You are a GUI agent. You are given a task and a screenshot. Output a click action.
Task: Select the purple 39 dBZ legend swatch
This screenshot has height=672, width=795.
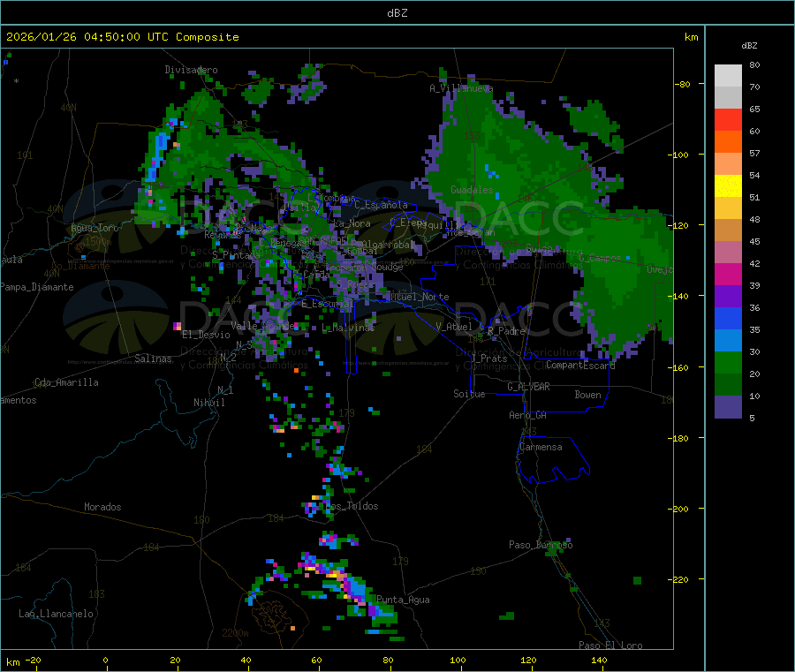pyautogui.click(x=728, y=297)
